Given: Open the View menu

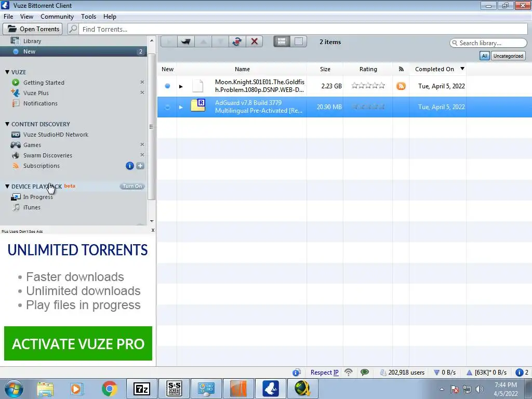Looking at the screenshot, I should (x=26, y=16).
